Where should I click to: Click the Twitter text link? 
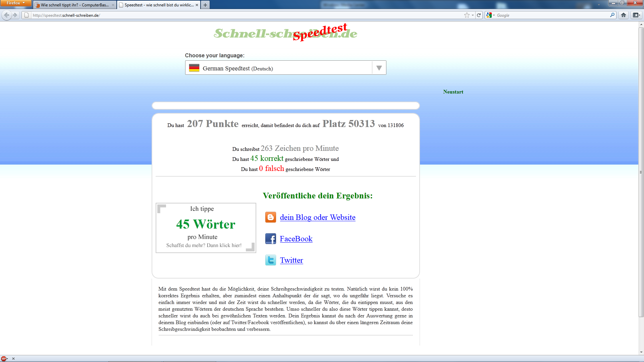tap(291, 260)
